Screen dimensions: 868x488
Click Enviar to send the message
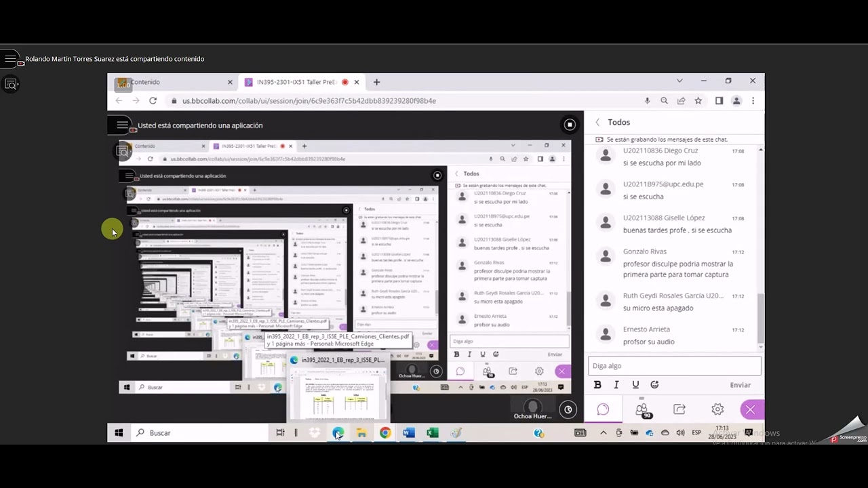[x=740, y=385]
